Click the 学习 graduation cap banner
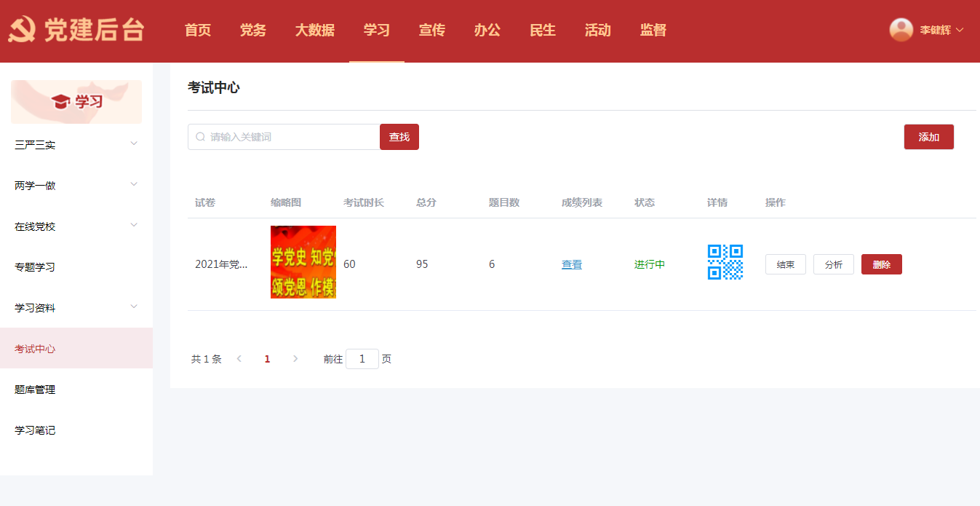The image size is (980, 506). 76,102
